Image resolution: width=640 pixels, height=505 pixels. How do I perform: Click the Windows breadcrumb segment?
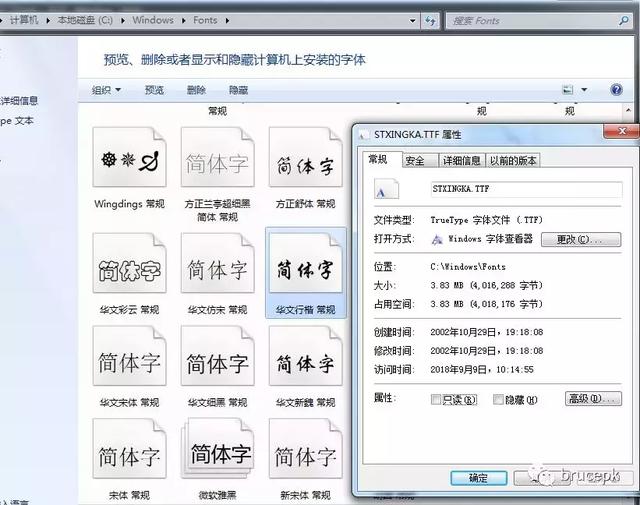153,20
